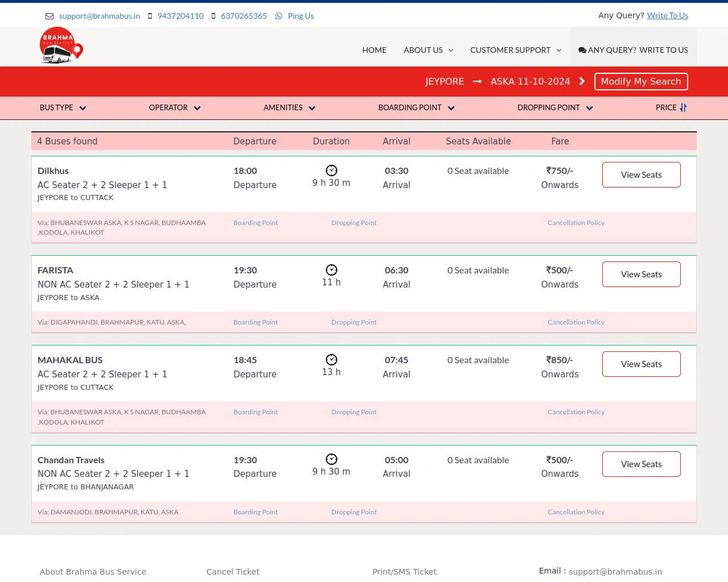Click the Modify My Search button
Screen dimensions: 728x582
[x=641, y=81]
